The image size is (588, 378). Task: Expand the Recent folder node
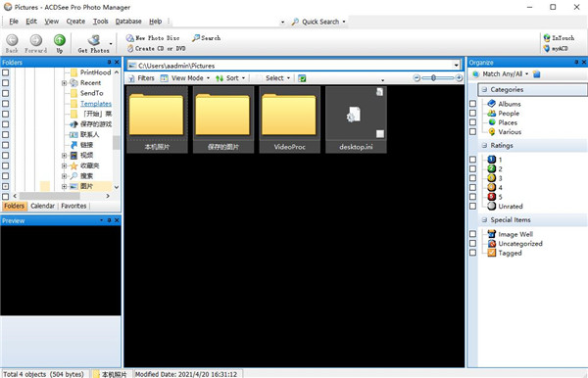[x=64, y=83]
